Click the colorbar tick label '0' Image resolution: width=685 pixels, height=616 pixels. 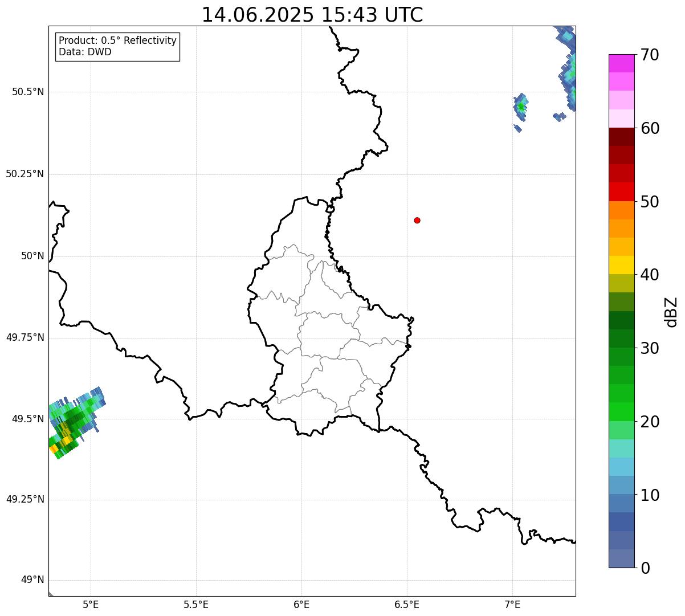point(645,568)
